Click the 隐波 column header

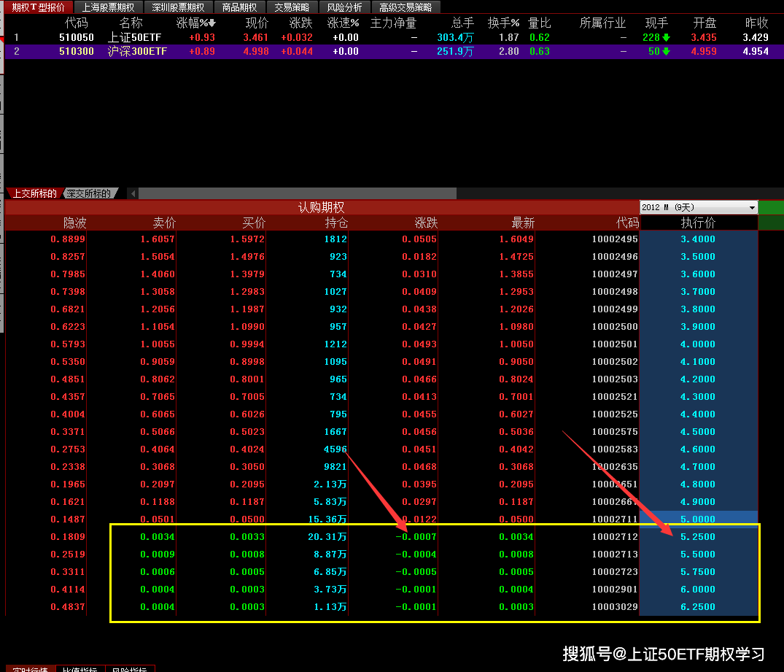point(74,223)
